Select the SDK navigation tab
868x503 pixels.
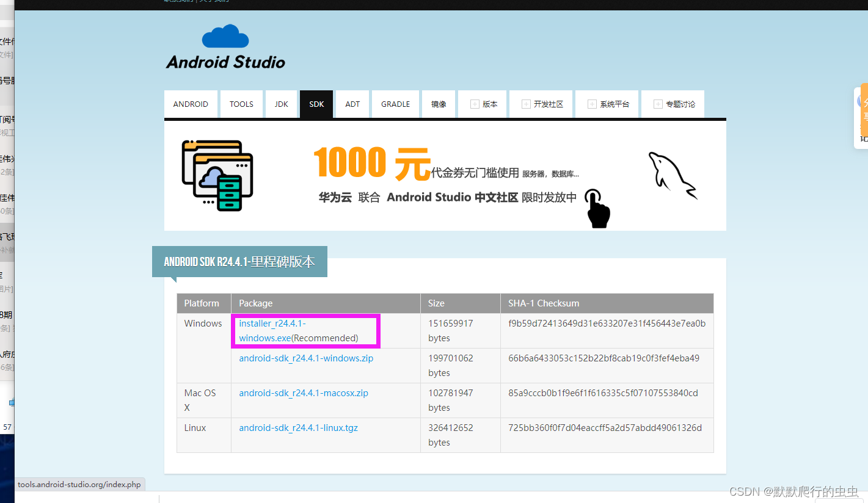point(316,104)
